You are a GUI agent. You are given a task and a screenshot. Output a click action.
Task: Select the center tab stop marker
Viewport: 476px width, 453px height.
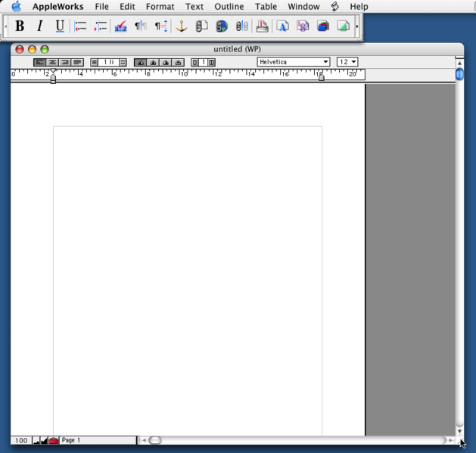(153, 63)
